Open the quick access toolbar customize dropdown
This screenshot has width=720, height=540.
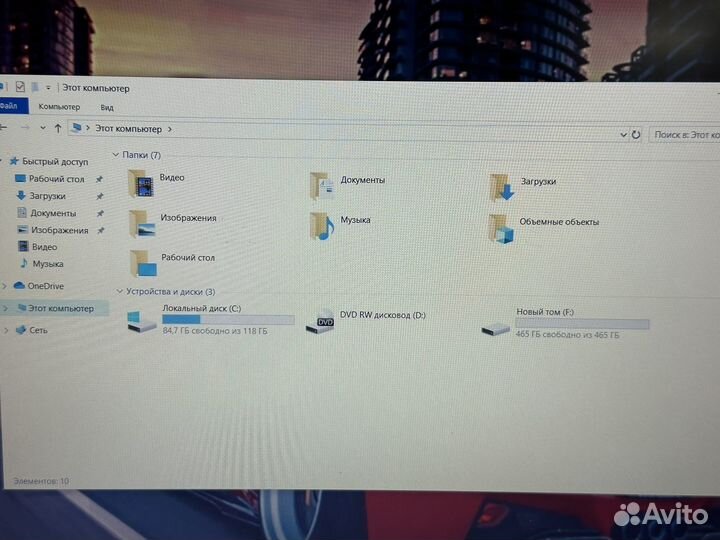pyautogui.click(x=48, y=87)
